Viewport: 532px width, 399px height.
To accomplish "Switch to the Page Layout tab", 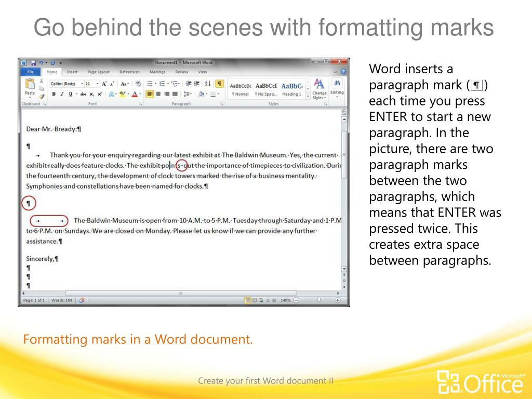I will point(98,72).
